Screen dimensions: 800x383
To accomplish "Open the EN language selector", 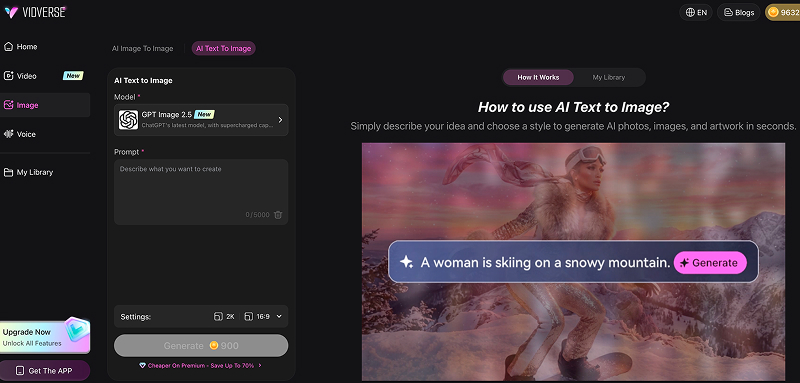I will 696,12.
